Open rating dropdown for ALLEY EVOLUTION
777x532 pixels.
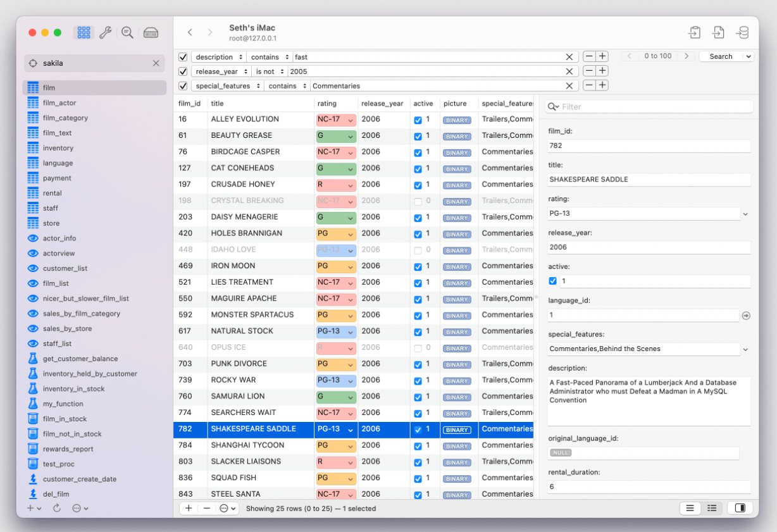tap(351, 120)
